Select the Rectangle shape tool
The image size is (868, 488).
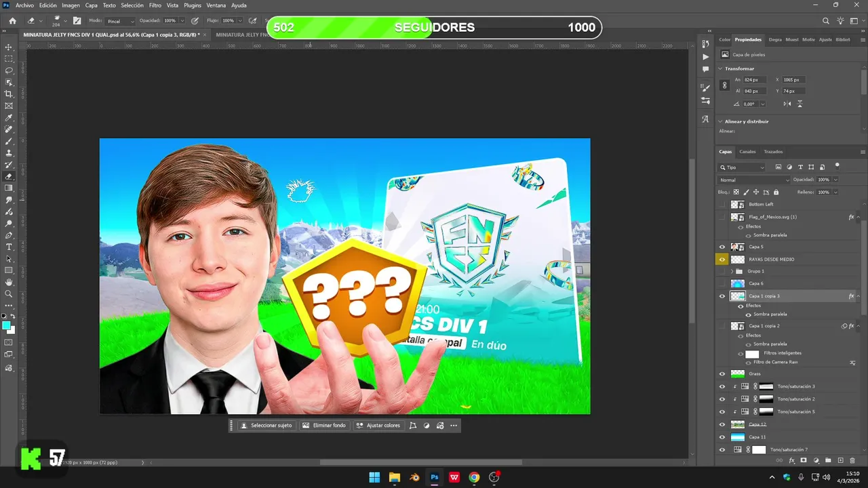point(9,270)
